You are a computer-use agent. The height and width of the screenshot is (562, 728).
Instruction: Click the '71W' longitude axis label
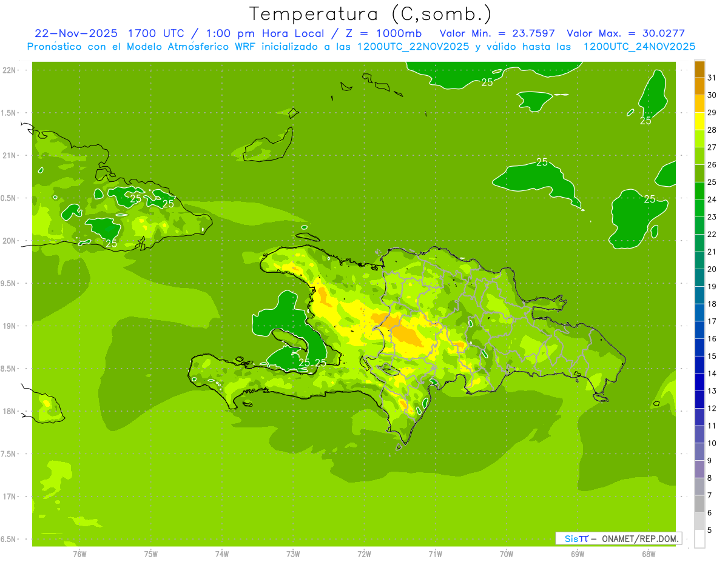(x=436, y=554)
